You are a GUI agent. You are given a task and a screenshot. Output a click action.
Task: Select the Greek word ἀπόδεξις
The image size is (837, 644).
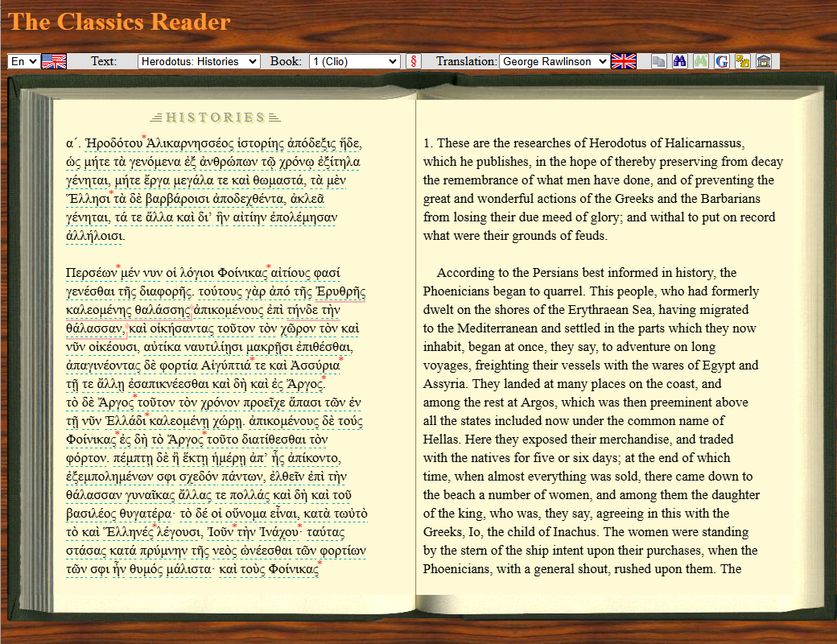pyautogui.click(x=311, y=143)
